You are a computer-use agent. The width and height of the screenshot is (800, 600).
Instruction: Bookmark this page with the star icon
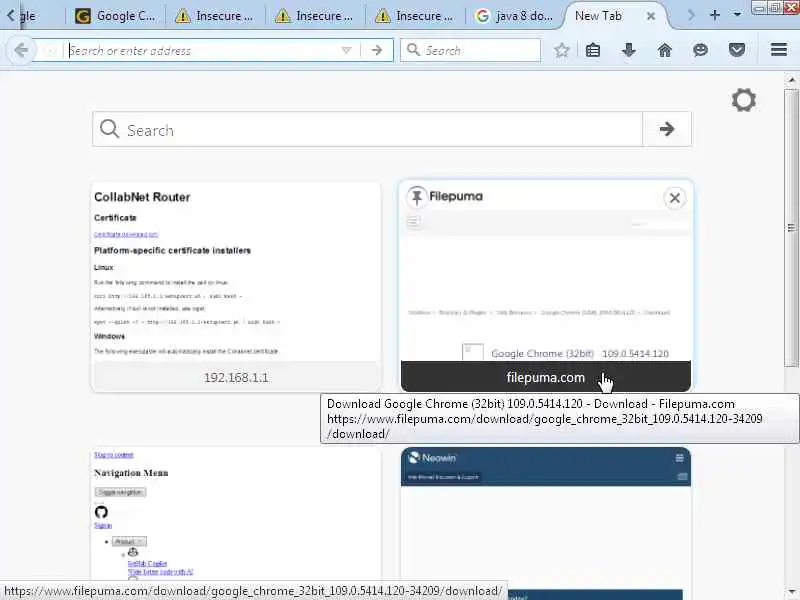[x=562, y=50]
